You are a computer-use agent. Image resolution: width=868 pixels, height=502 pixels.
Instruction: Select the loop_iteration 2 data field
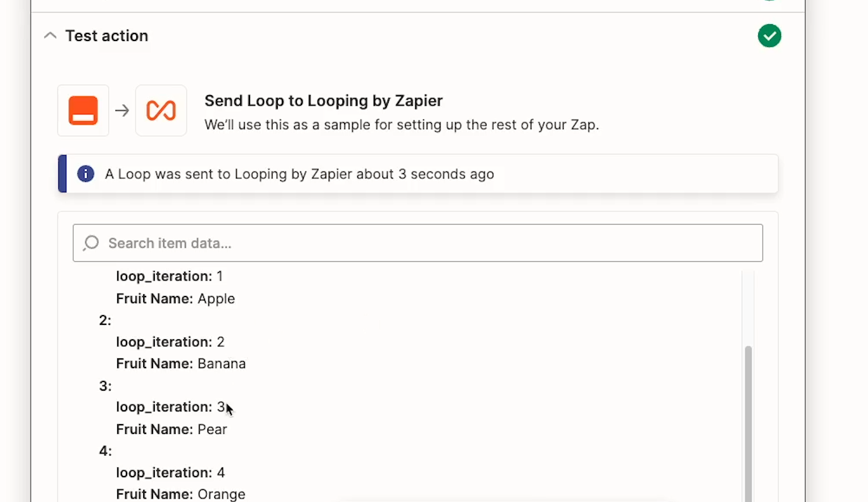170,342
